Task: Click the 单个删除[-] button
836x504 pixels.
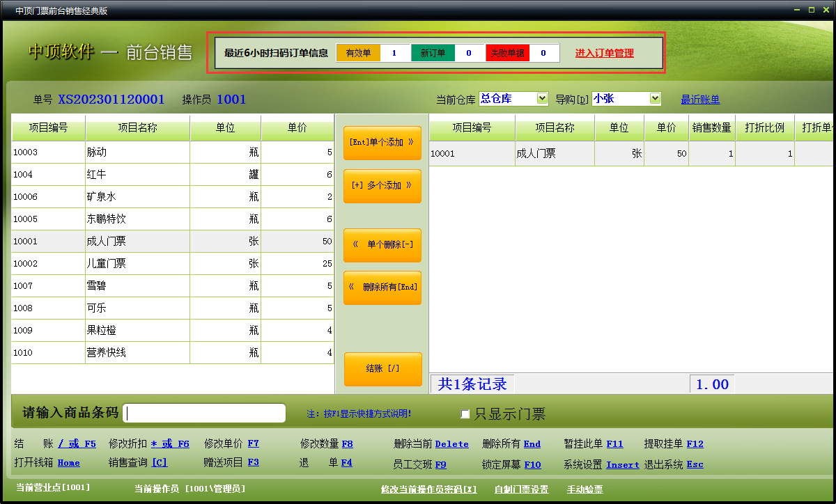Action: pos(382,245)
